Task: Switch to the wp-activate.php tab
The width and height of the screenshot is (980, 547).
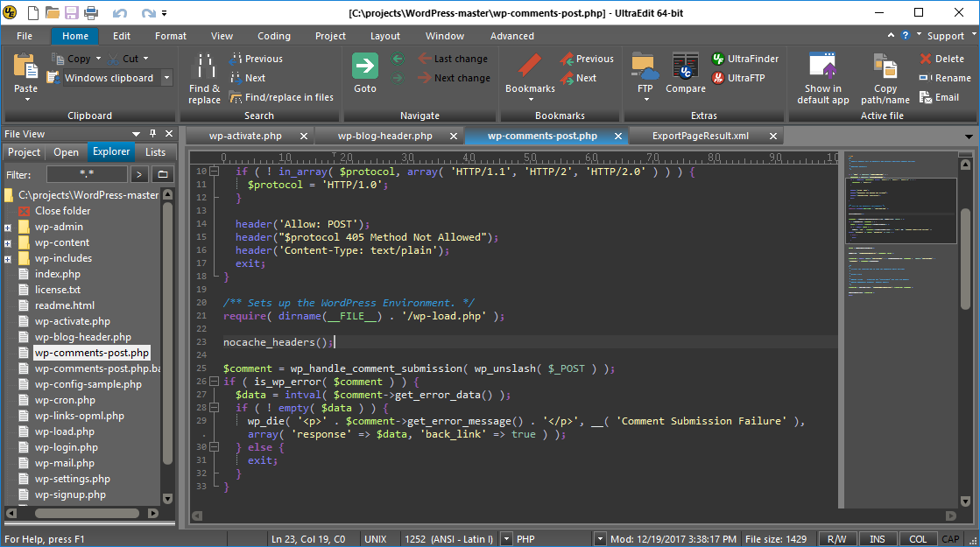Action: pyautogui.click(x=245, y=136)
